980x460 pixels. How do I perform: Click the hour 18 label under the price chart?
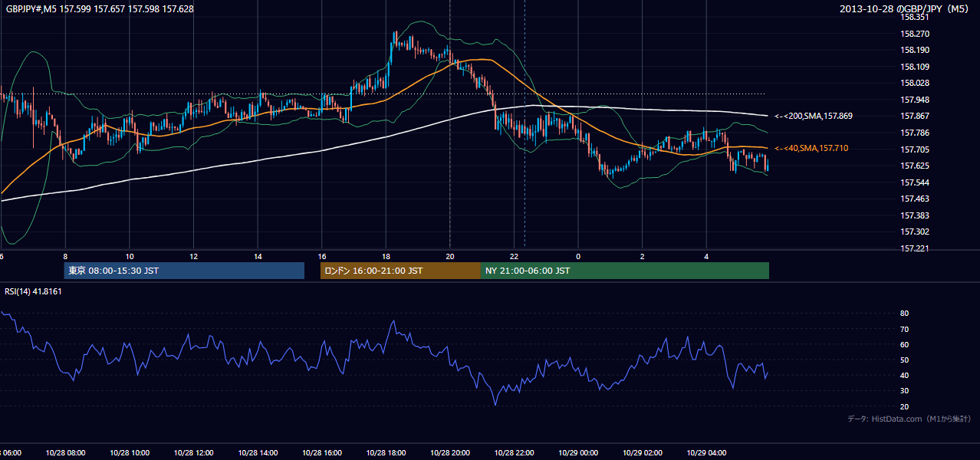[x=386, y=256]
